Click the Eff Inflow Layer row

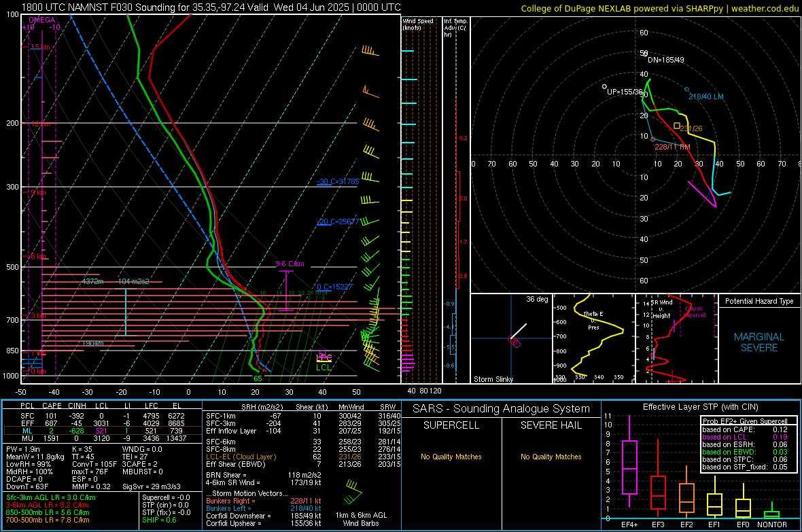click(303, 431)
